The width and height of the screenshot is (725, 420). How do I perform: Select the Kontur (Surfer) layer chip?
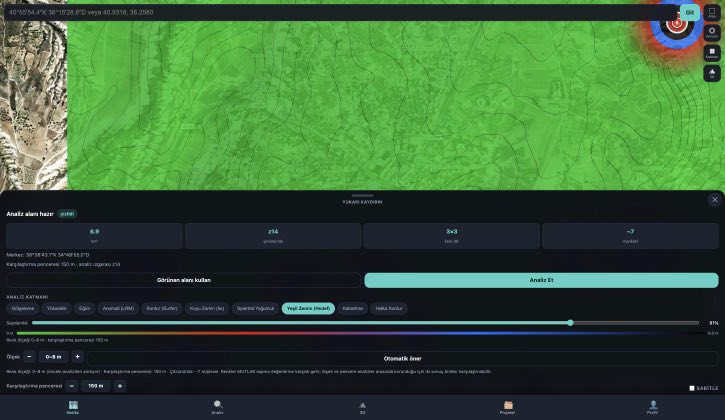pyautogui.click(x=162, y=309)
